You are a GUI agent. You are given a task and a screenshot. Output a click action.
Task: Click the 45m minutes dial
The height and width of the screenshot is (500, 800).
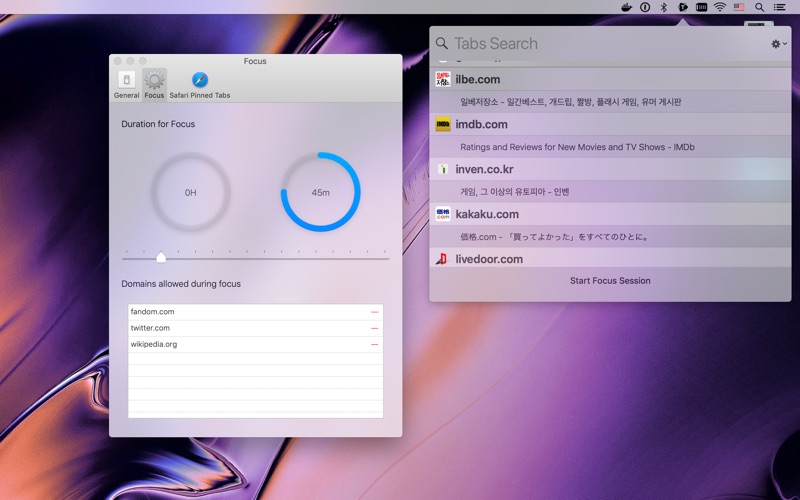[320, 192]
